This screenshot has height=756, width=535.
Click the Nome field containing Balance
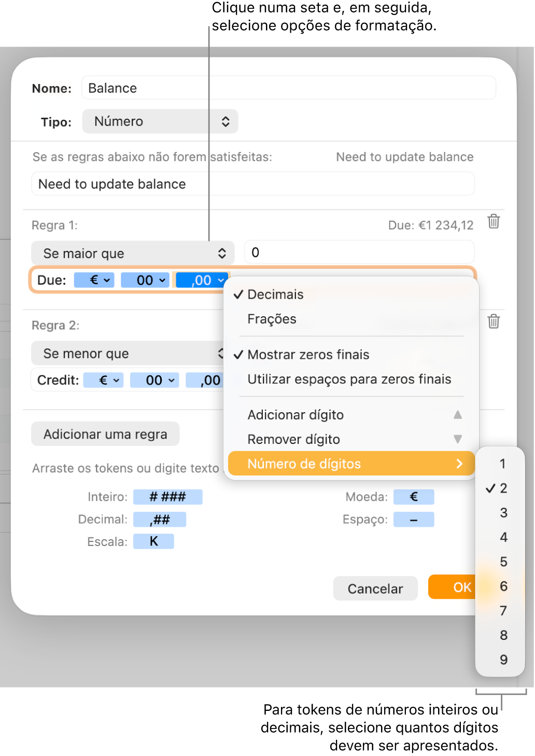pyautogui.click(x=289, y=88)
